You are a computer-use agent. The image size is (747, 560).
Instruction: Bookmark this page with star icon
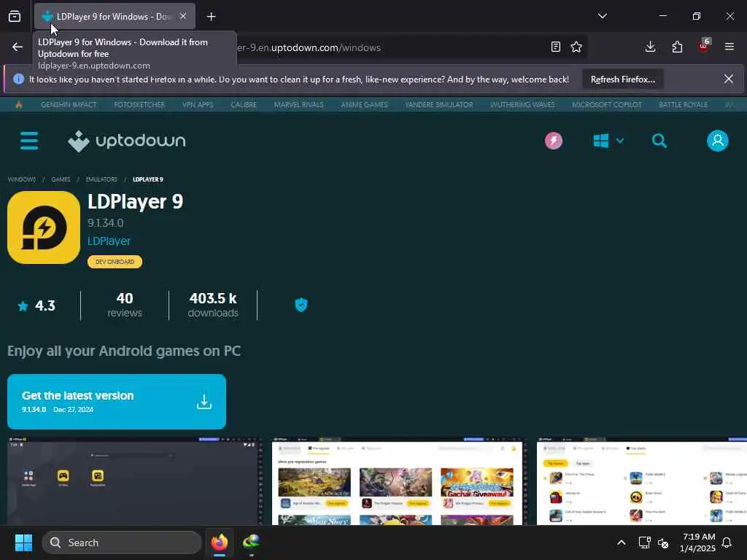(576, 47)
